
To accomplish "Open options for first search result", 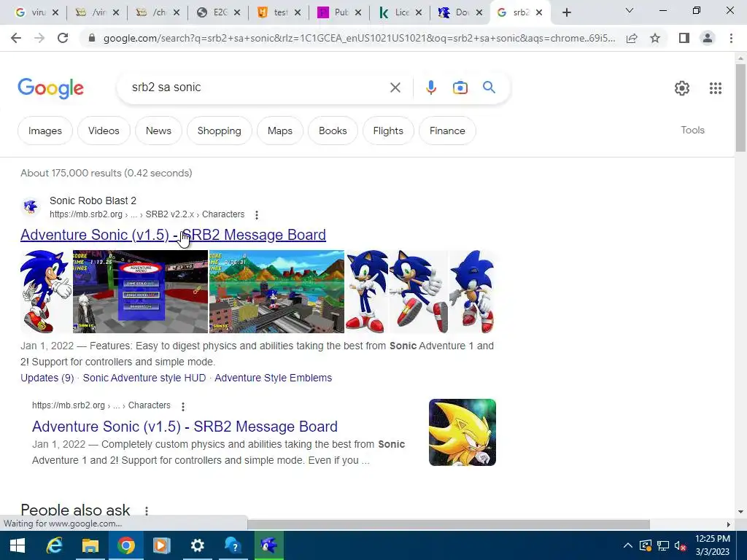I will point(257,215).
